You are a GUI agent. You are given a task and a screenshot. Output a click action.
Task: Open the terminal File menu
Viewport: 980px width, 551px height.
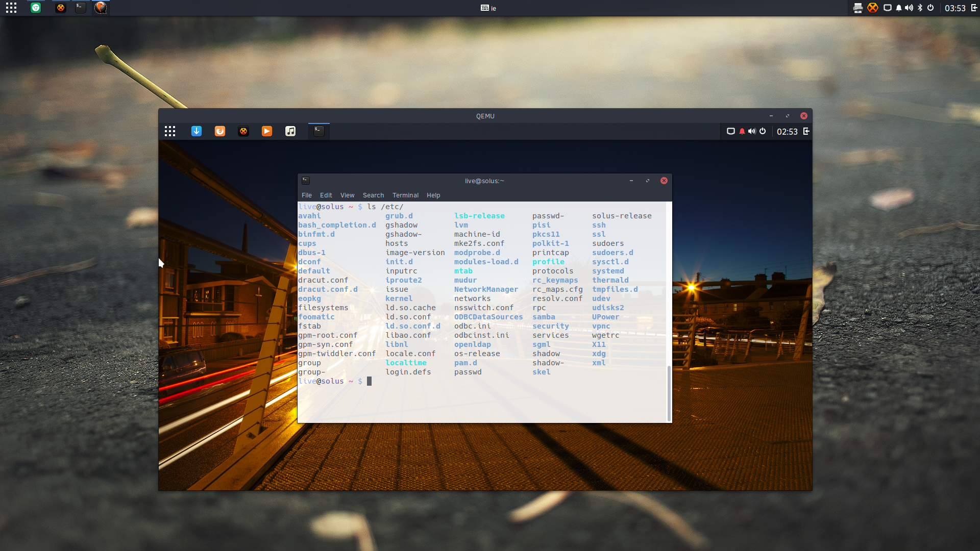point(307,195)
